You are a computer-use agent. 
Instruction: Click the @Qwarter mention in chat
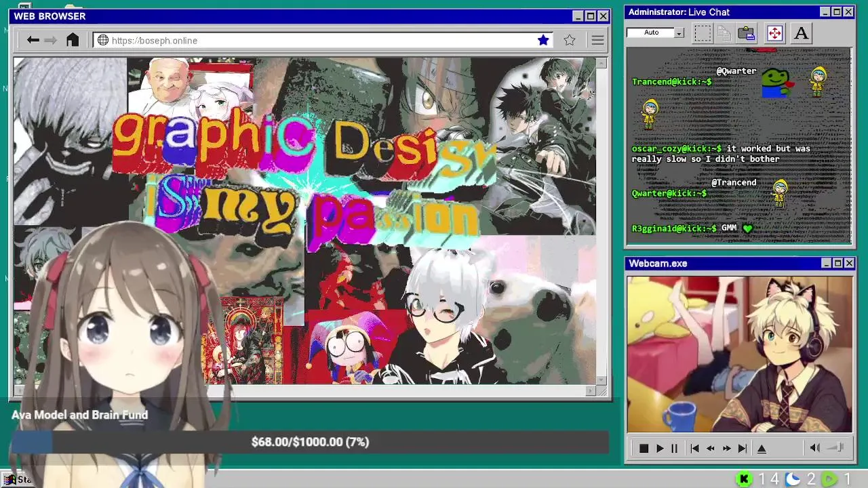point(736,70)
